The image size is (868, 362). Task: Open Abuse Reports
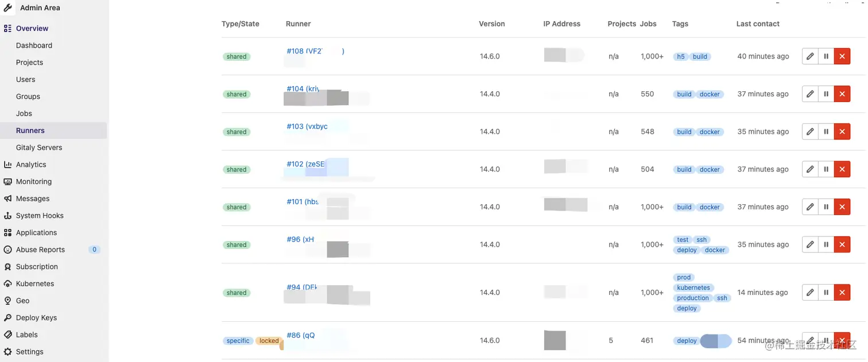point(40,250)
